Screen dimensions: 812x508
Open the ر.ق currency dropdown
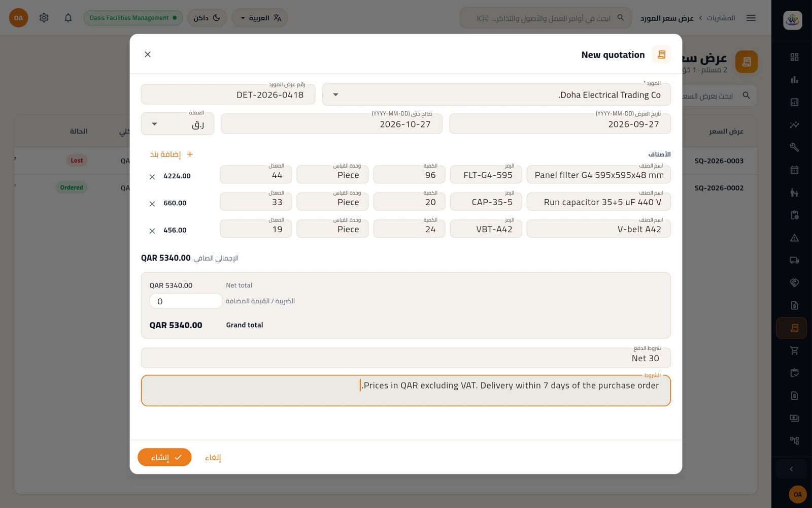click(x=178, y=124)
